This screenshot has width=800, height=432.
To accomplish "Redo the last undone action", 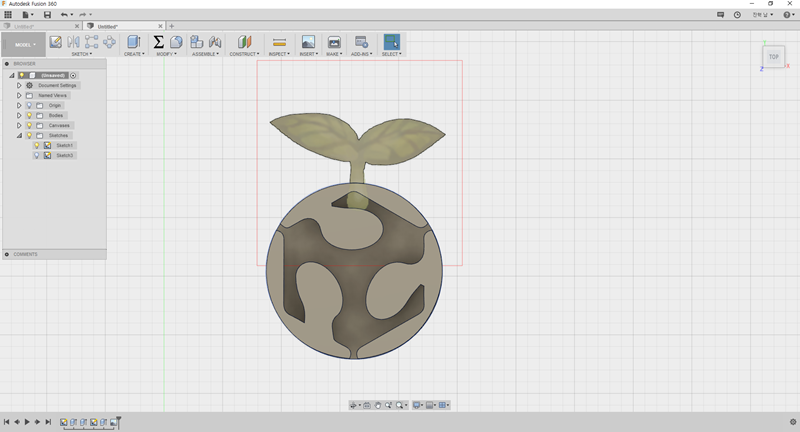I will coord(82,15).
